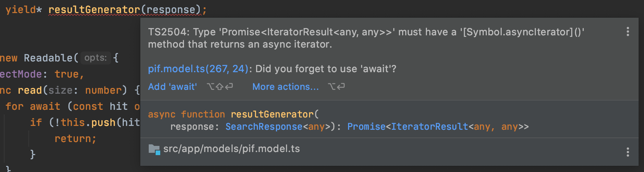Click the folder icon next to src/app/models/pif.model.ts
The width and height of the screenshot is (644, 172).
154,149
